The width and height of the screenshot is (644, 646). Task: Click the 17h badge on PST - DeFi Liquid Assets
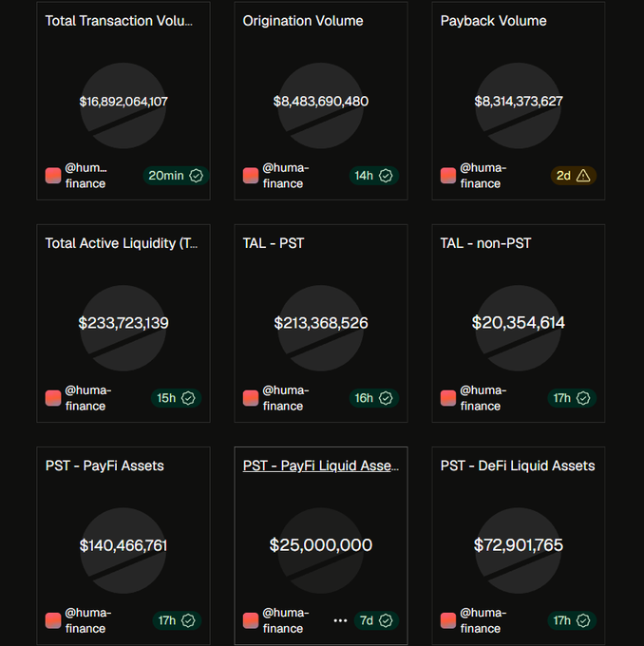point(572,620)
